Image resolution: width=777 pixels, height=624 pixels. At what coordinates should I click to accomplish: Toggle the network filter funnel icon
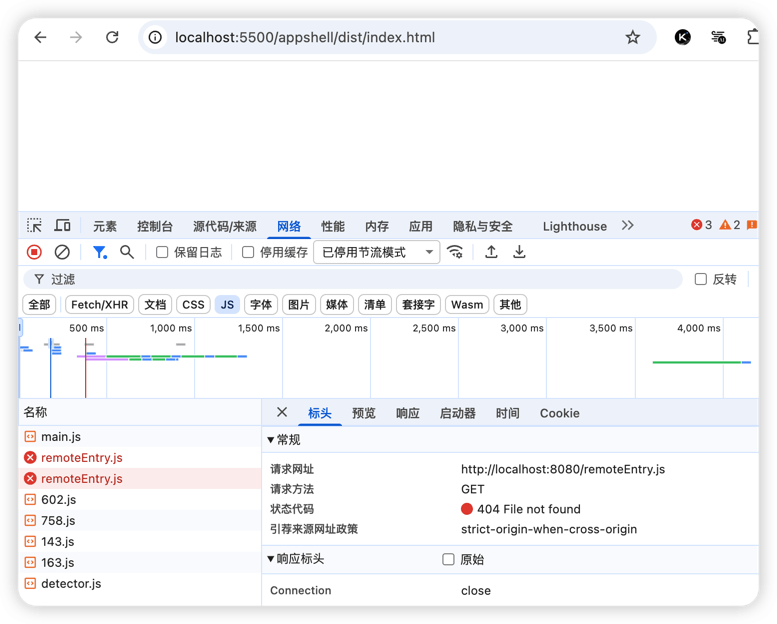tap(99, 252)
